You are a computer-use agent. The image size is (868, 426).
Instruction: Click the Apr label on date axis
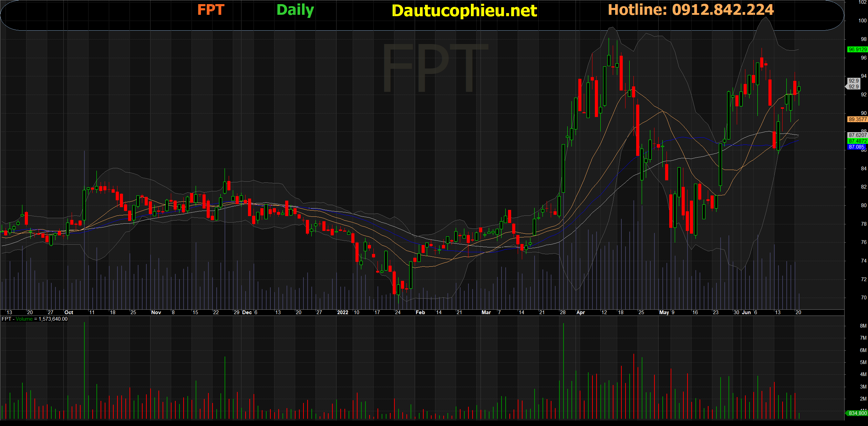pyautogui.click(x=580, y=312)
